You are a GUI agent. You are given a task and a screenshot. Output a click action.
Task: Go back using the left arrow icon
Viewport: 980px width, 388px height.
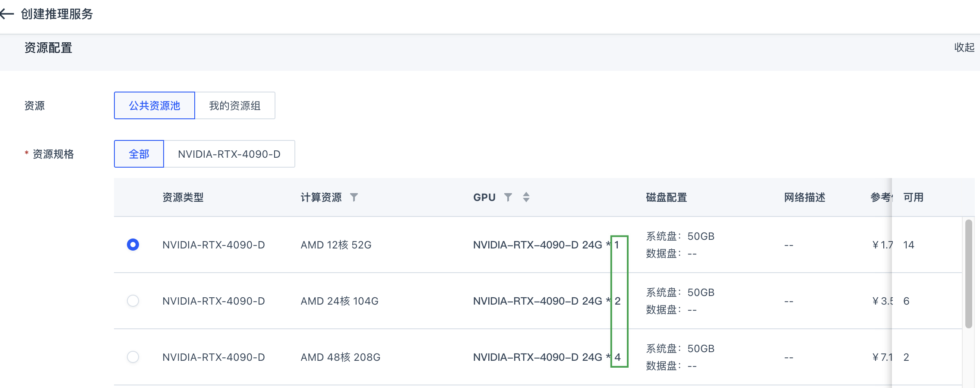pos(7,14)
